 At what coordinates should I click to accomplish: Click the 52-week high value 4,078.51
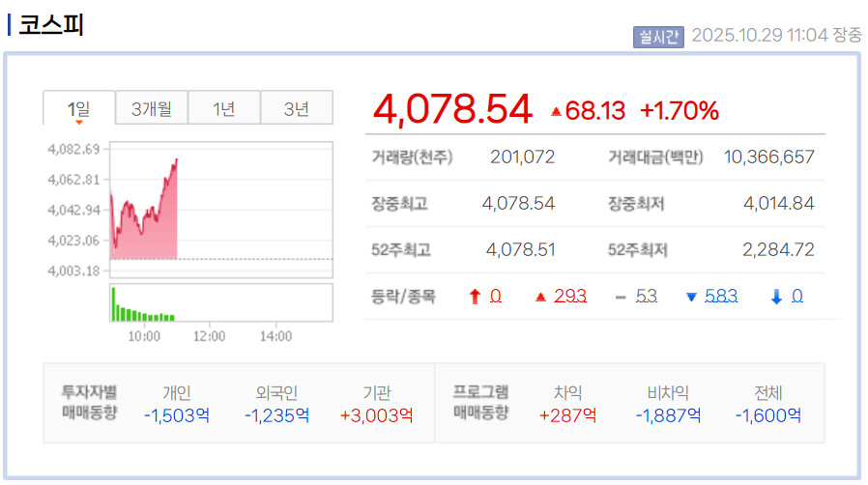point(520,250)
